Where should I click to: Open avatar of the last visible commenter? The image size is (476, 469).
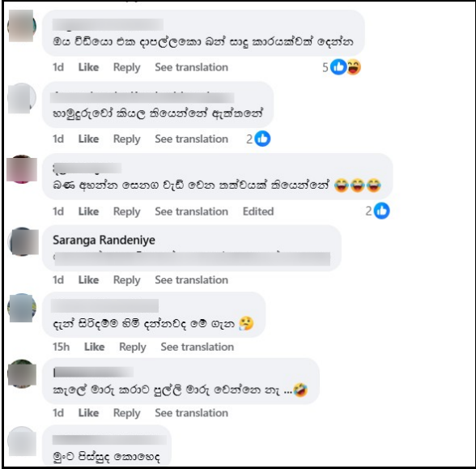pos(22,441)
